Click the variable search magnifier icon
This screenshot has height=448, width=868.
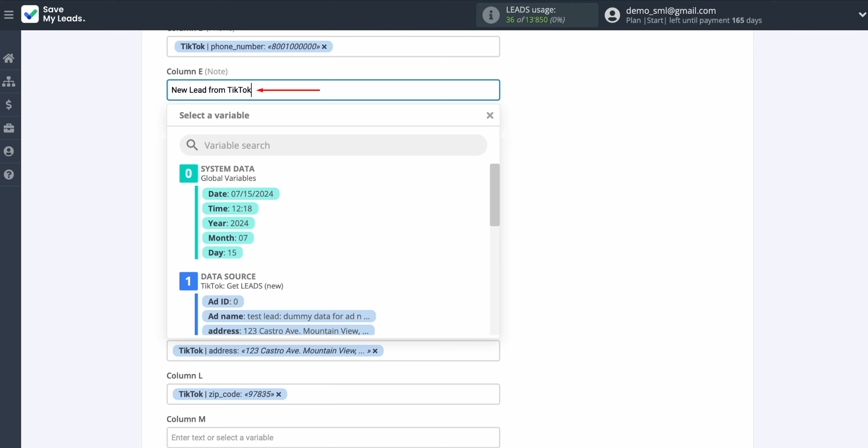click(x=192, y=145)
